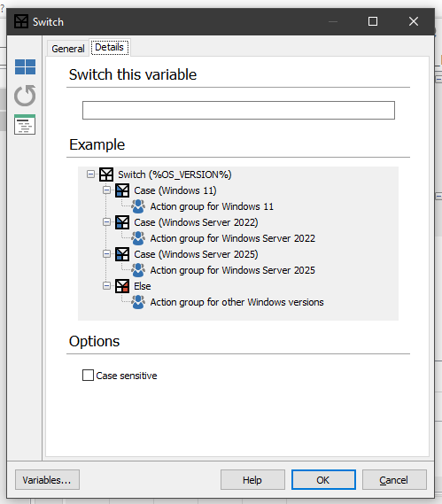Image resolution: width=442 pixels, height=504 pixels.
Task: Select Case (Windows Server 2022) text
Action: (x=196, y=222)
